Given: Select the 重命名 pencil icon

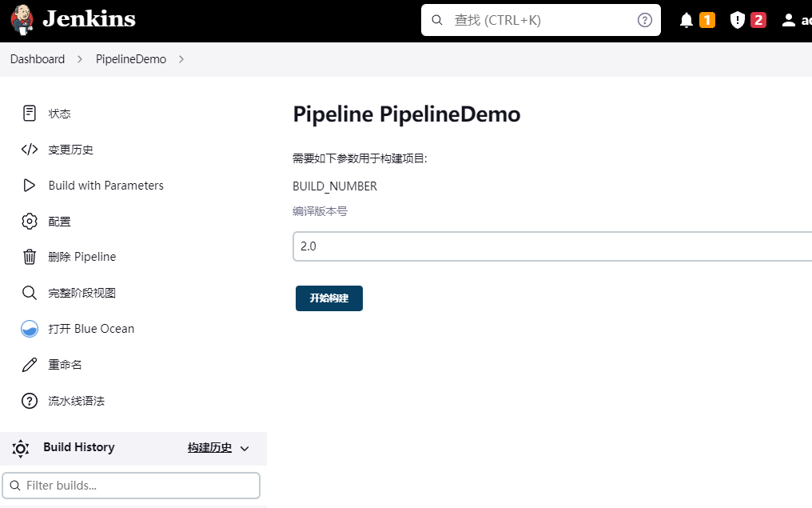Looking at the screenshot, I should pyautogui.click(x=29, y=364).
